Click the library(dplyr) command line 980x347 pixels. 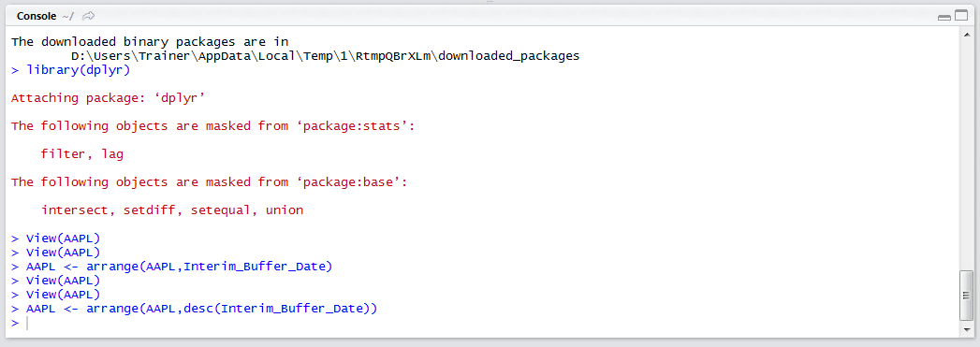click(70, 70)
